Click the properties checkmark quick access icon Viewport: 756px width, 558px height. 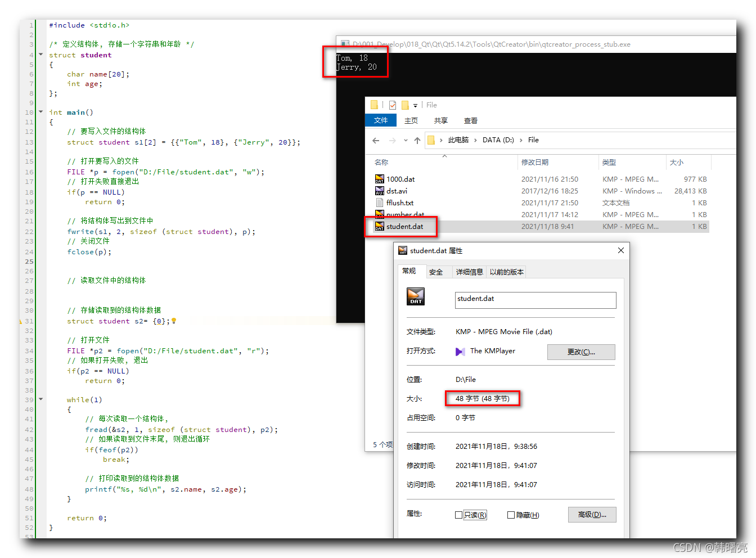(393, 105)
